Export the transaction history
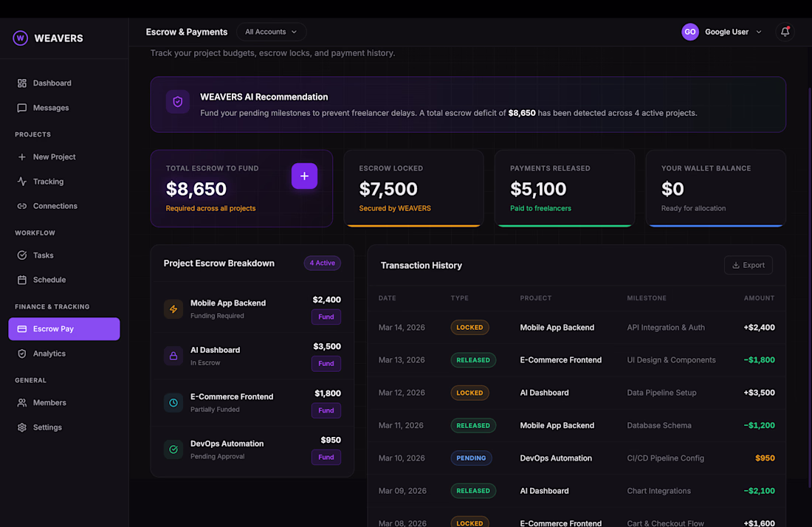The height and width of the screenshot is (527, 812). coord(748,265)
